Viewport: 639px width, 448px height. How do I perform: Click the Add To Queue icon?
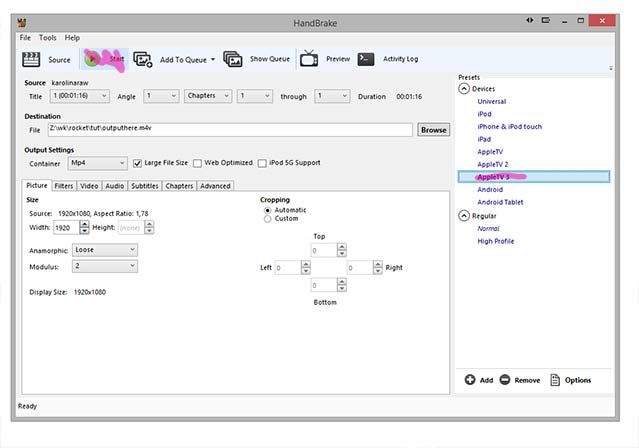pos(143,60)
